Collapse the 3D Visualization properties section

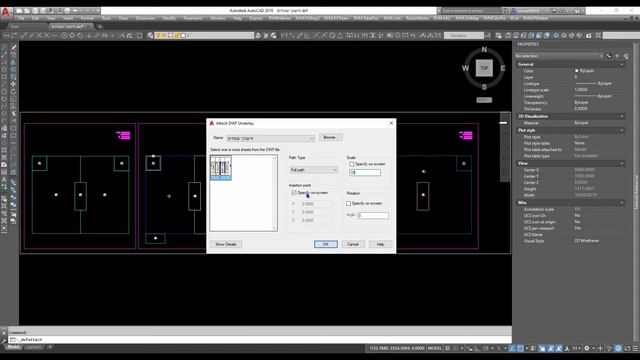tap(622, 116)
